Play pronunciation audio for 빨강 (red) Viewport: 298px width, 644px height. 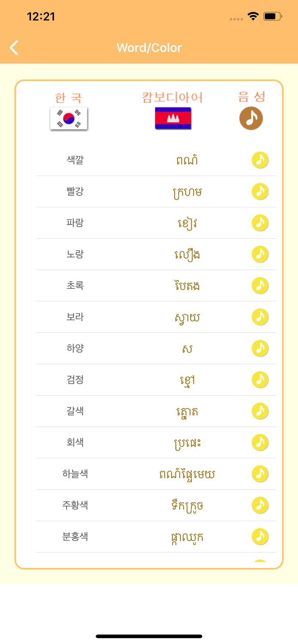tap(260, 191)
